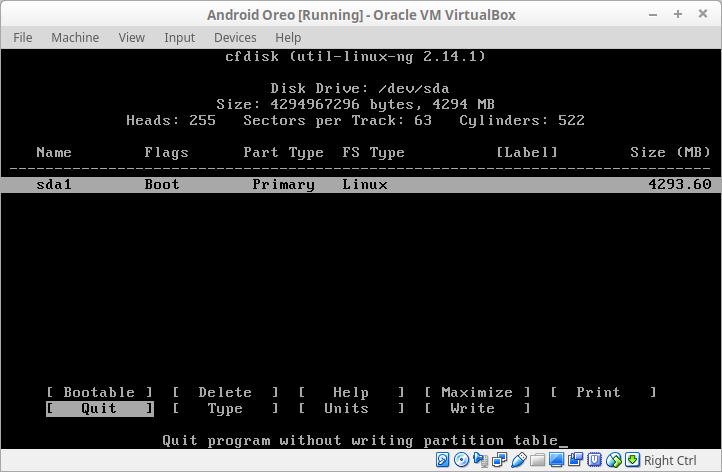Image resolution: width=722 pixels, height=472 pixels.
Task: Click the Boot flag of sda1
Action: [x=162, y=185]
